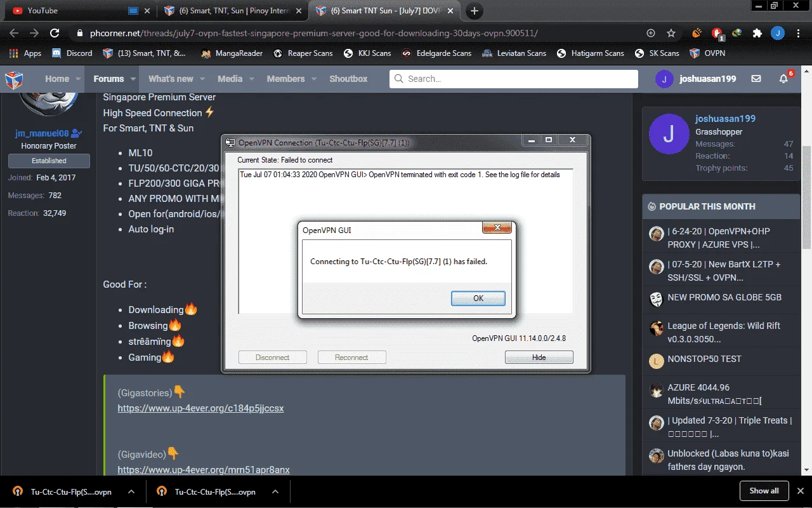Expand options for the second downloaded .ovpn file

tap(275, 491)
